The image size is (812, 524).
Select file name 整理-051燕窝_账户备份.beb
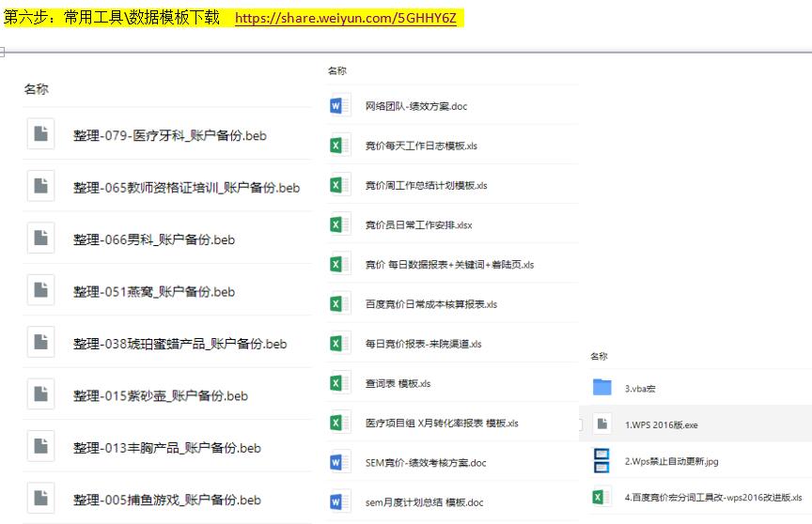point(154,292)
